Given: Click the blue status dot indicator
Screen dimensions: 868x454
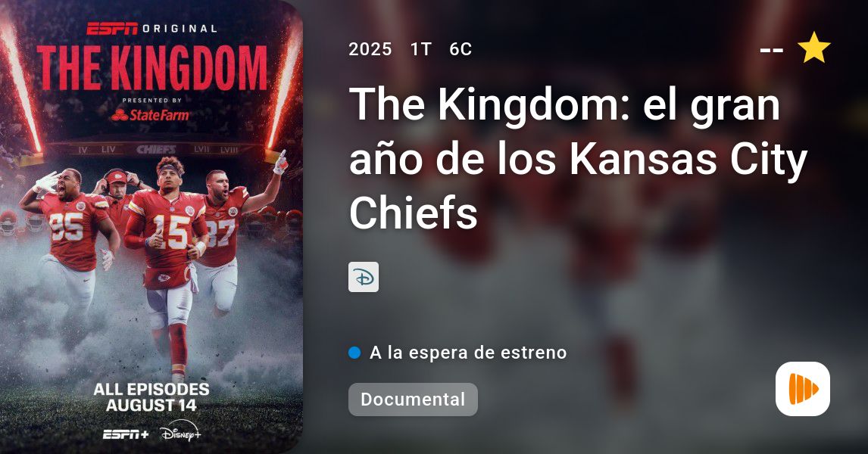Looking at the screenshot, I should [354, 353].
